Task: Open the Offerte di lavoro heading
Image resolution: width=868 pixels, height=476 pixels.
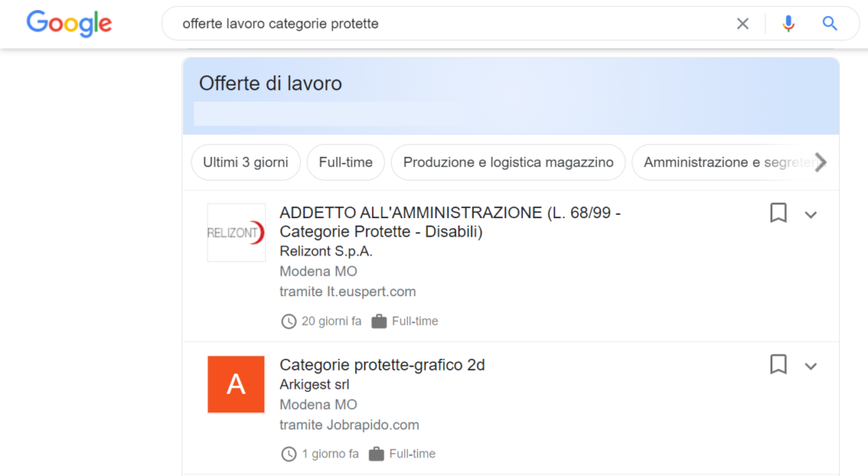Action: (x=270, y=83)
